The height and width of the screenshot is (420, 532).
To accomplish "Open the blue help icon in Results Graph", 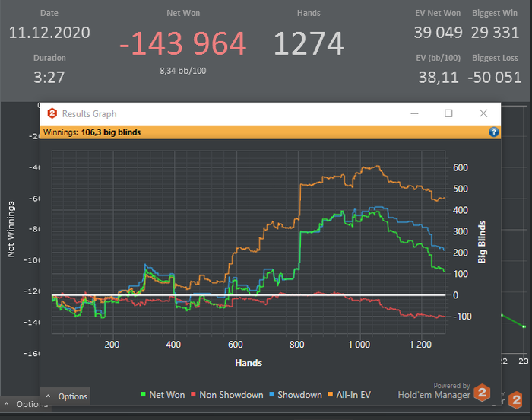I will [x=494, y=132].
